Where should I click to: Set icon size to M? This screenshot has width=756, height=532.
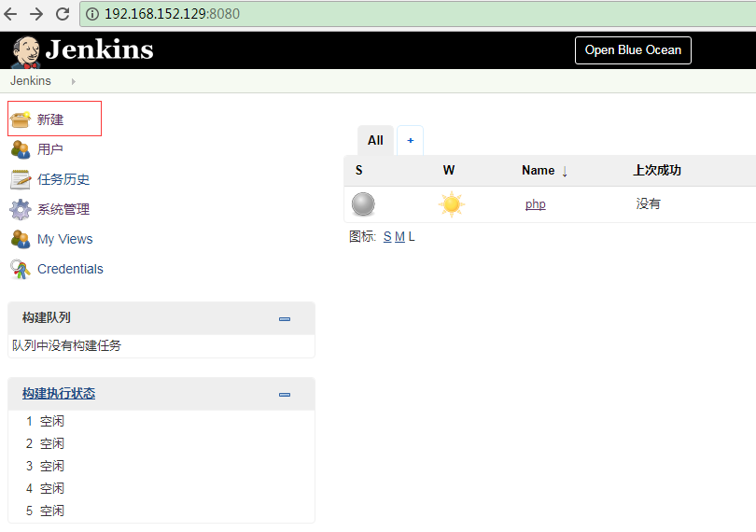point(399,237)
